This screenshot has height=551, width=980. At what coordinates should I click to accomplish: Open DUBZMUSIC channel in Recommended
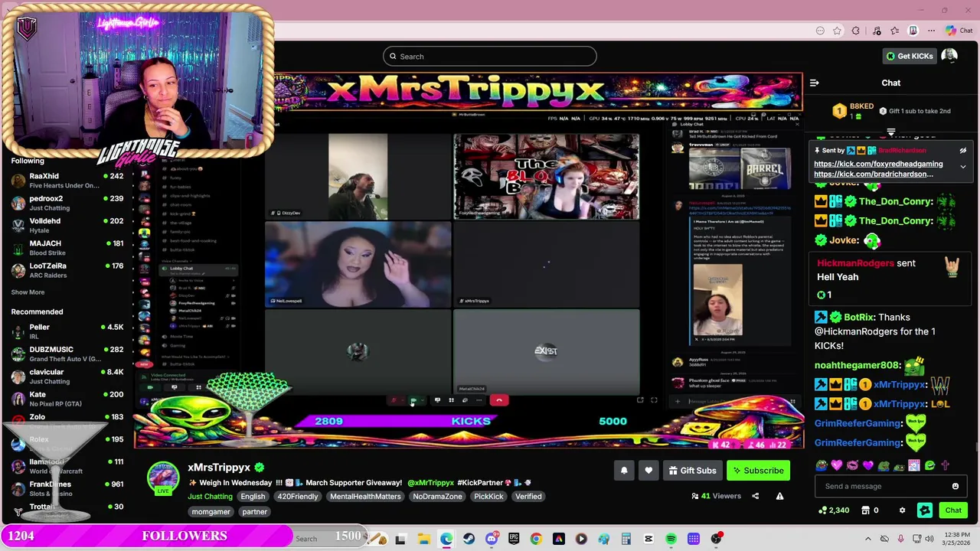(x=67, y=354)
